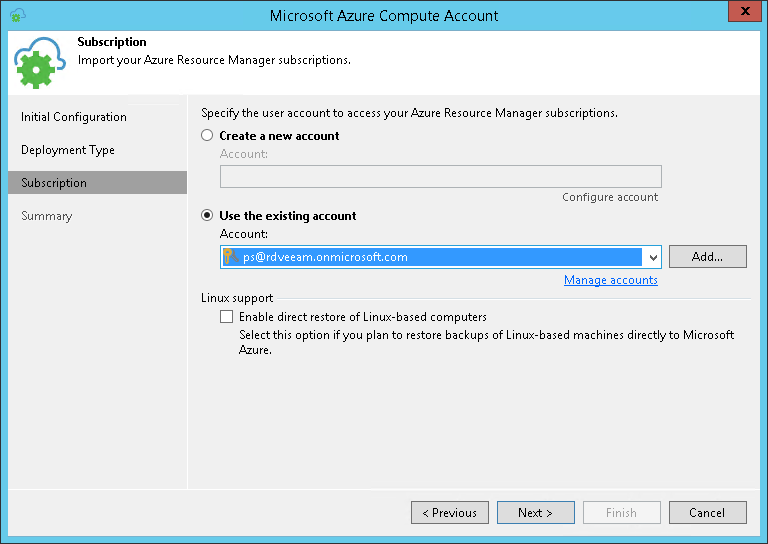This screenshot has width=768, height=544.
Task: Cancel the wizard
Action: (x=707, y=513)
